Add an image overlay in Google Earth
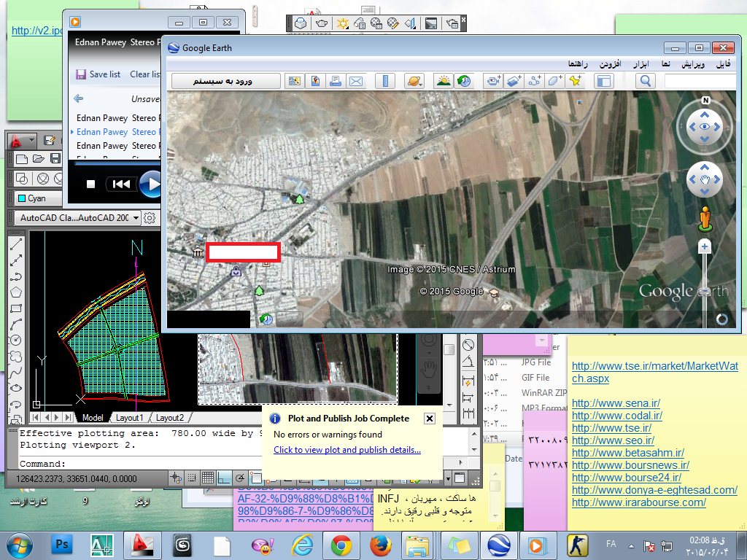Screen dimensions: 747x560 coord(514,81)
